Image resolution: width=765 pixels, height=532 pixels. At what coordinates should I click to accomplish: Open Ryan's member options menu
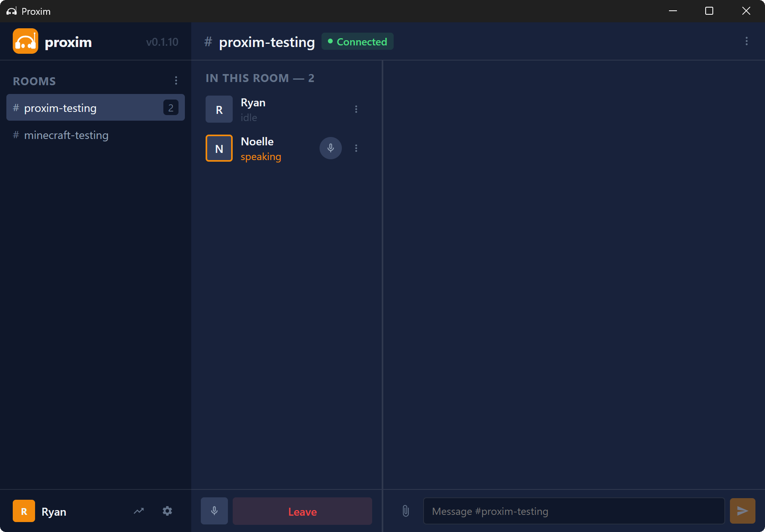click(x=356, y=109)
